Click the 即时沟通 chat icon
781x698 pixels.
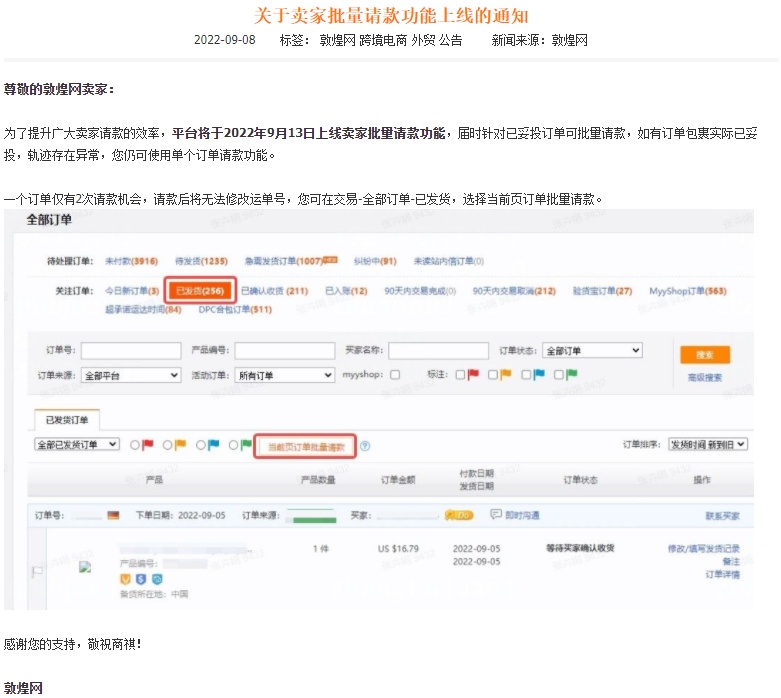click(x=496, y=515)
